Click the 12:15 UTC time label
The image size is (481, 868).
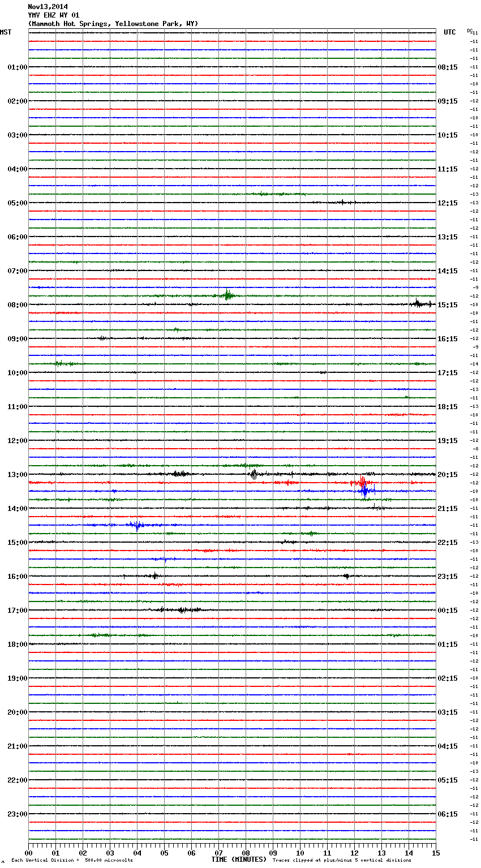click(448, 203)
